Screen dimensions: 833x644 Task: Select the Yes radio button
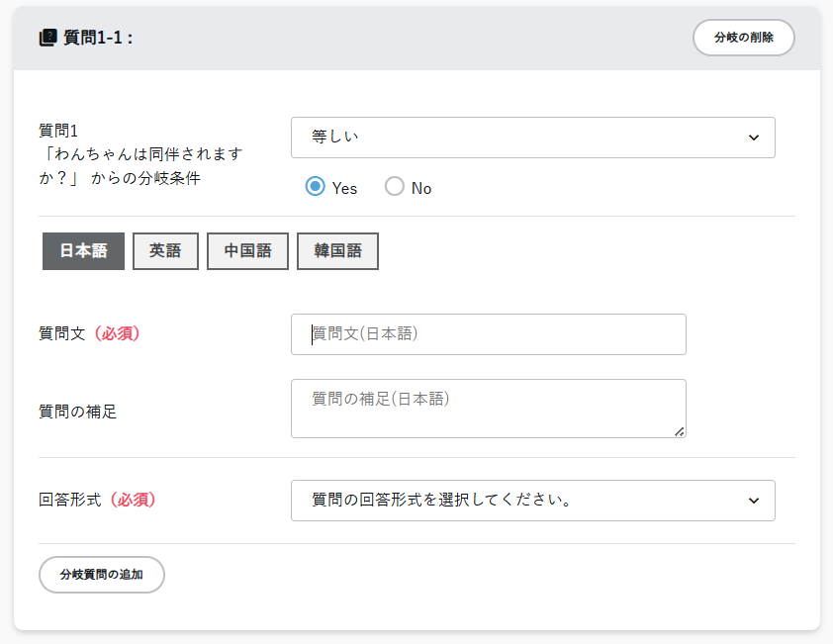[x=316, y=187]
